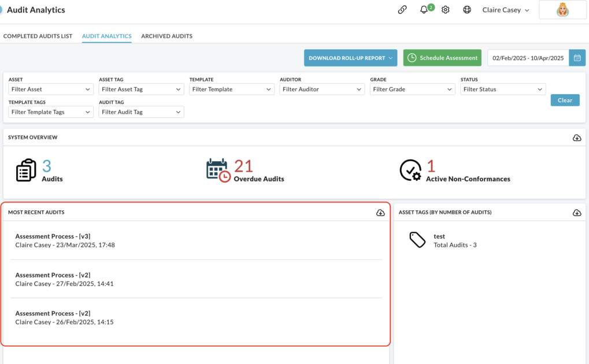
Task: Click the Active Non-Conformances check-gear icon
Action: click(410, 170)
